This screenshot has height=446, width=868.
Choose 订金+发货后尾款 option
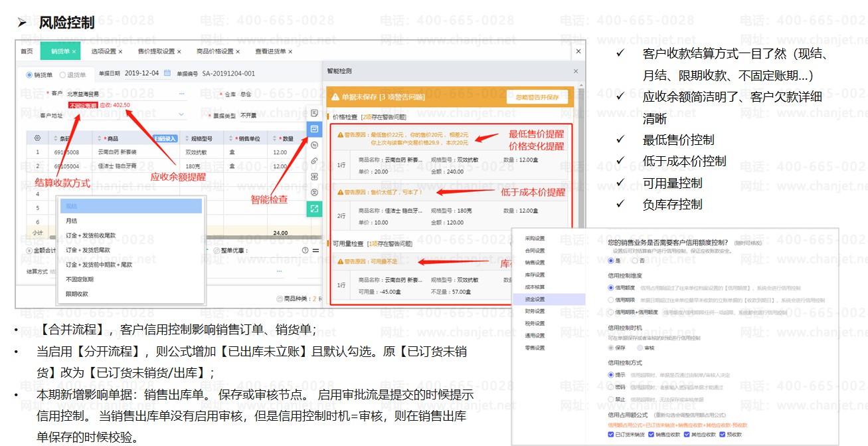coord(131,250)
